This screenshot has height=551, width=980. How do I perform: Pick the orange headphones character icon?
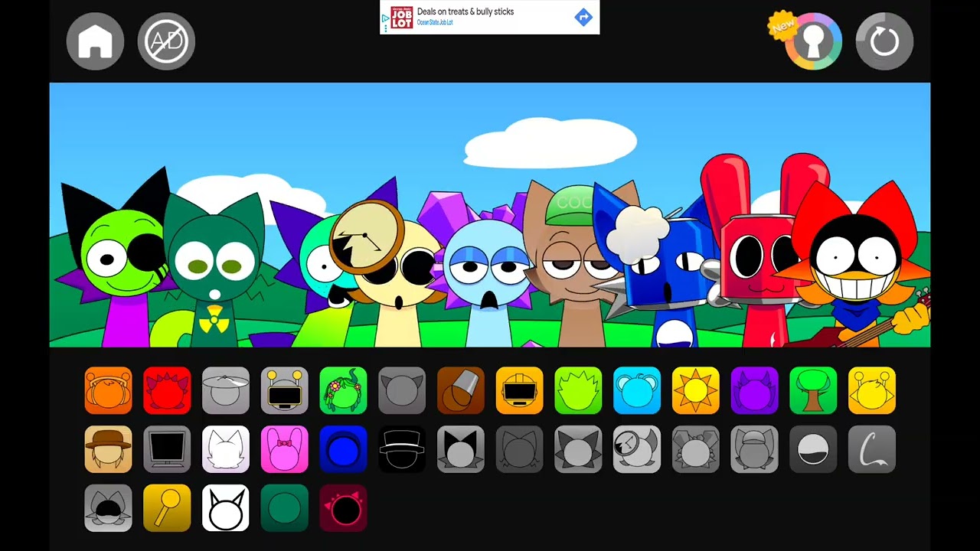(108, 390)
